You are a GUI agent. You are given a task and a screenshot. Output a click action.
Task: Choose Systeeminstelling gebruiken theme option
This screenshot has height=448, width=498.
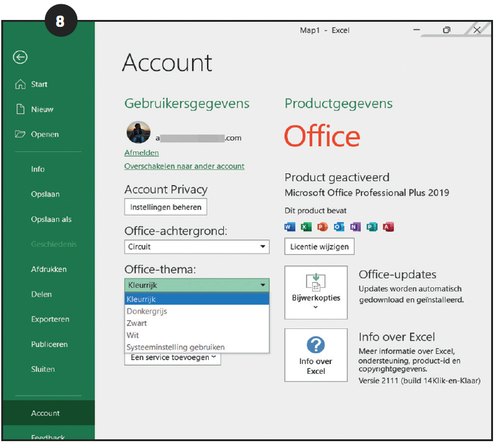pos(197,347)
